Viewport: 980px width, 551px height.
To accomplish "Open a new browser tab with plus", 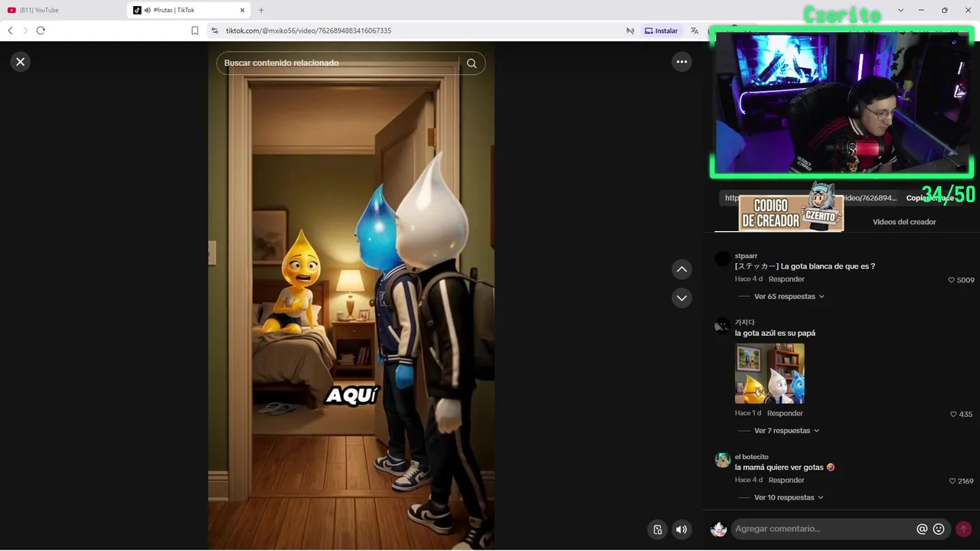I will point(261,10).
